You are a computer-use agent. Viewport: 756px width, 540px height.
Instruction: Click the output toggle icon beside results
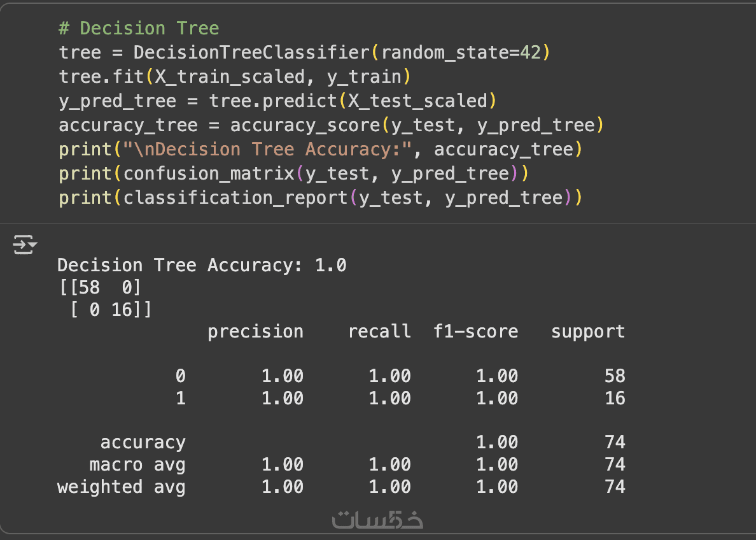(x=25, y=245)
